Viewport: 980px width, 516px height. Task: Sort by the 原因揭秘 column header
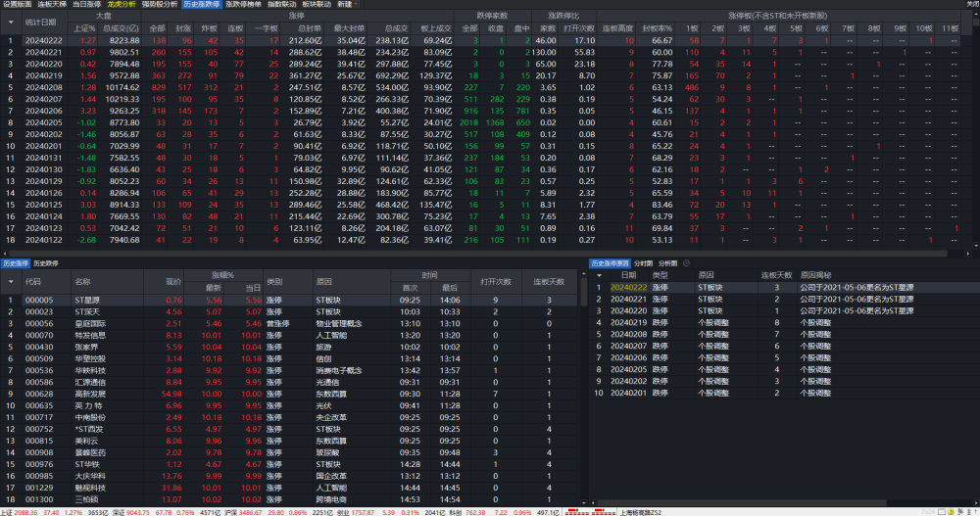[x=815, y=275]
